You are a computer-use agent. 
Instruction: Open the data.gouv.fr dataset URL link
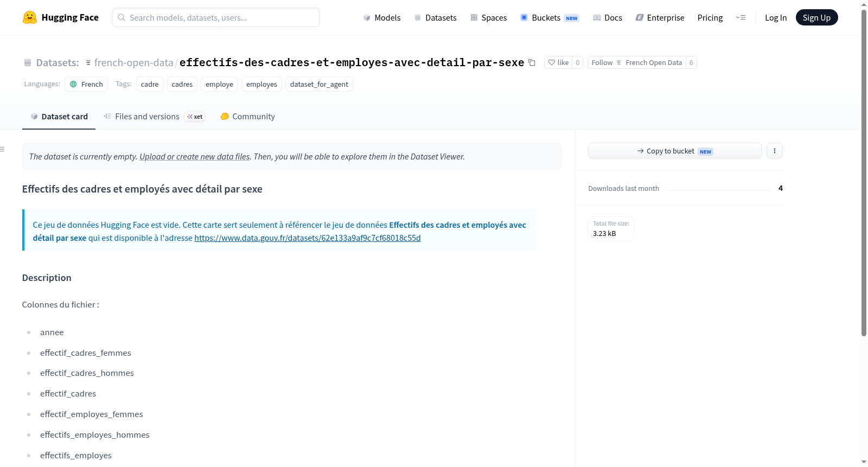tap(308, 238)
